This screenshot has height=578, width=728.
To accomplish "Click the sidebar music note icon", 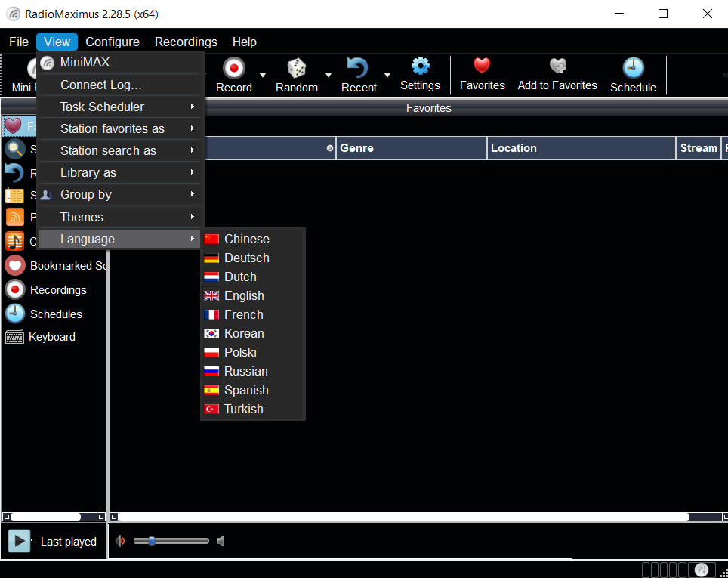I will (14, 241).
